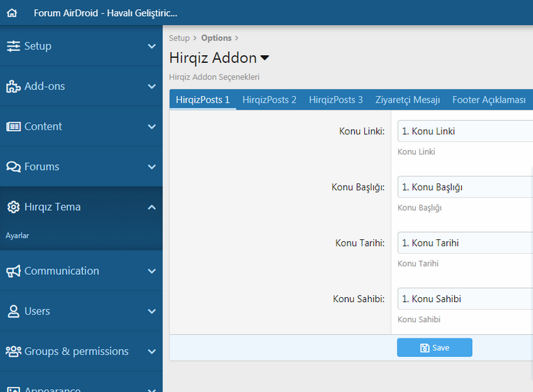Click the Hırqız Tema gear icon
The width and height of the screenshot is (533, 392).
(13, 207)
